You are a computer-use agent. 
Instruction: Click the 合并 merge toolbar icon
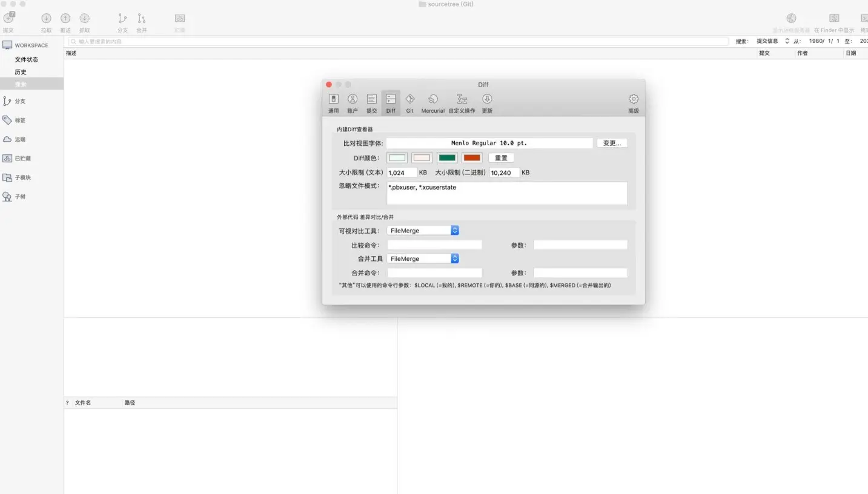point(142,18)
